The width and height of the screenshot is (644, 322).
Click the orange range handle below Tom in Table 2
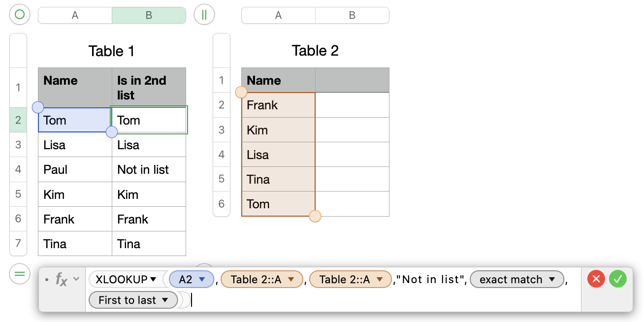tap(315, 216)
